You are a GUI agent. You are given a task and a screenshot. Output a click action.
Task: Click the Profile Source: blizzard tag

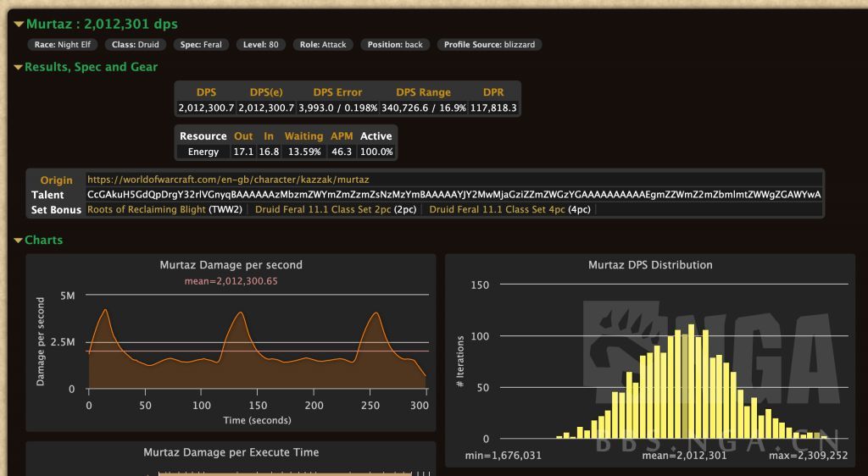[x=489, y=45]
